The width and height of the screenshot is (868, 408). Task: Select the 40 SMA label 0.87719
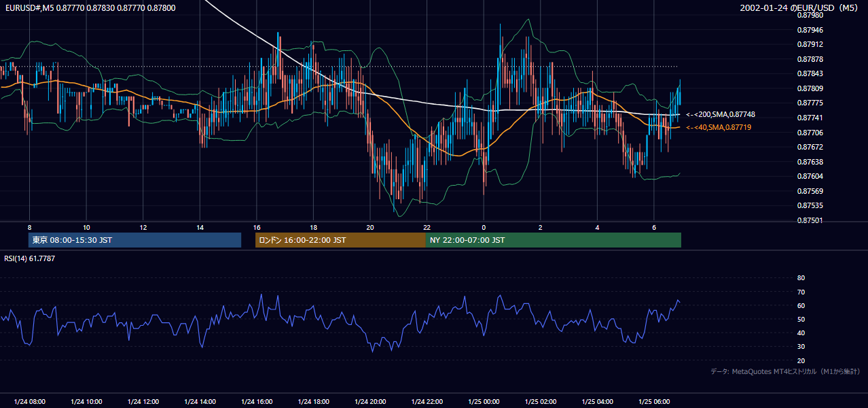[719, 127]
